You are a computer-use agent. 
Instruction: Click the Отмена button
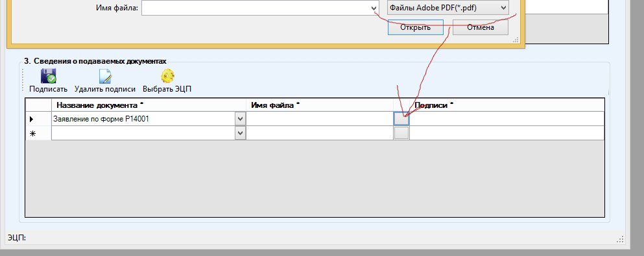coord(480,27)
